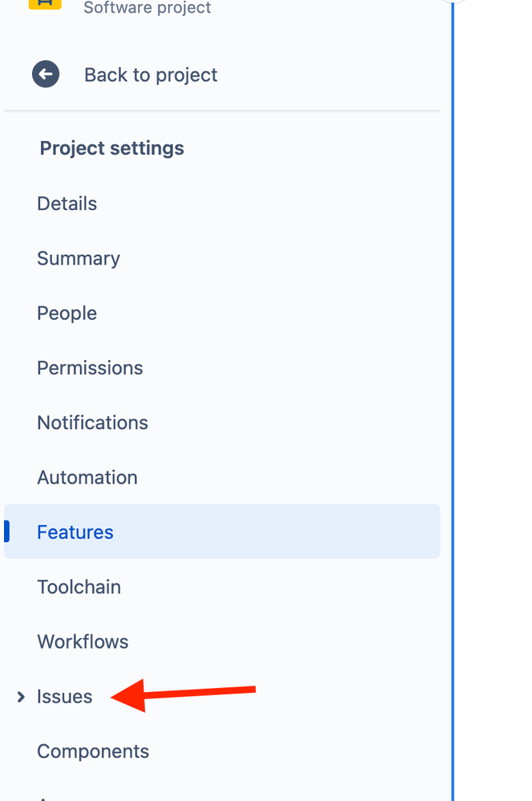This screenshot has height=801, width=532.
Task: Expand the Issues section chevron
Action: pos(20,697)
